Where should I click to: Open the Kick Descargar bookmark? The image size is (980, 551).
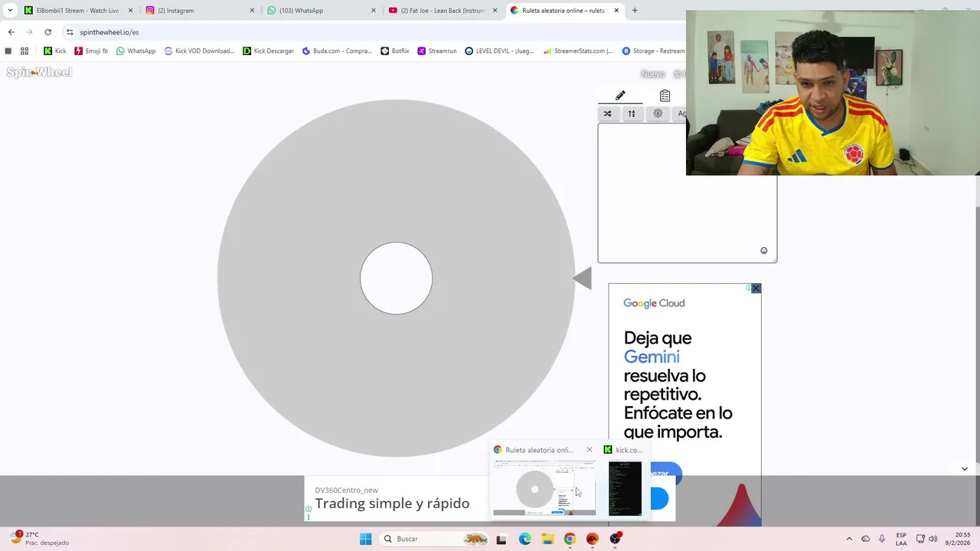click(268, 51)
